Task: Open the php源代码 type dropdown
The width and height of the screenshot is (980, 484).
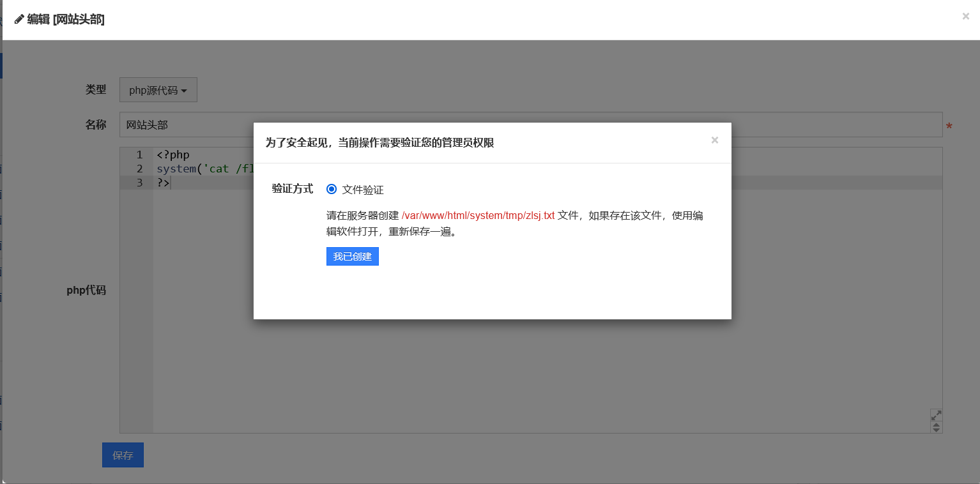Action: pos(158,91)
